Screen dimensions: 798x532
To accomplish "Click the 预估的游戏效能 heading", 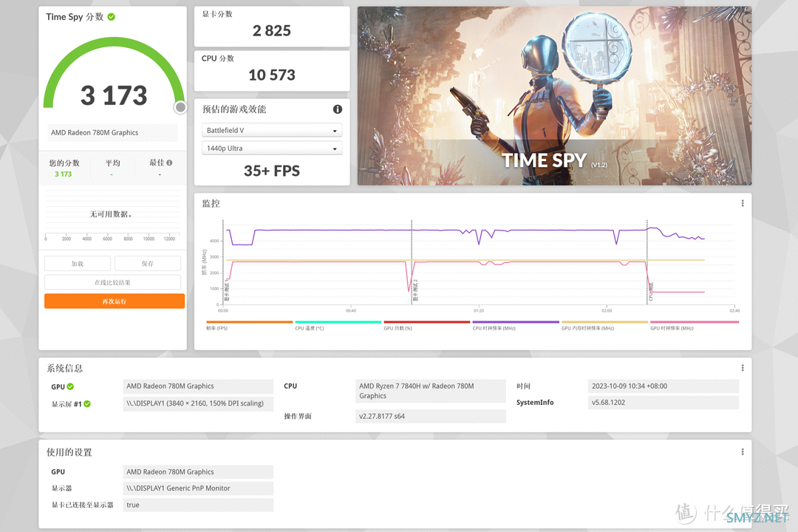I will (234, 109).
